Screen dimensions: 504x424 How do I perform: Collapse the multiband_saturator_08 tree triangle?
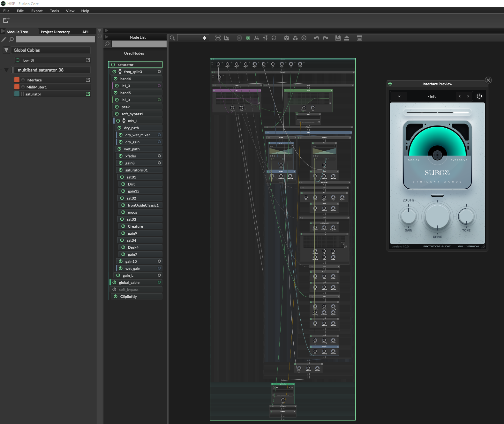pyautogui.click(x=6, y=70)
